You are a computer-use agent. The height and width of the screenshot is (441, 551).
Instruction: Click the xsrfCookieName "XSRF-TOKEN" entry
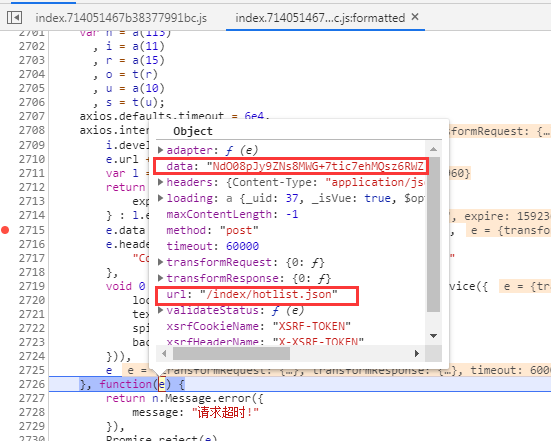pyautogui.click(x=259, y=326)
